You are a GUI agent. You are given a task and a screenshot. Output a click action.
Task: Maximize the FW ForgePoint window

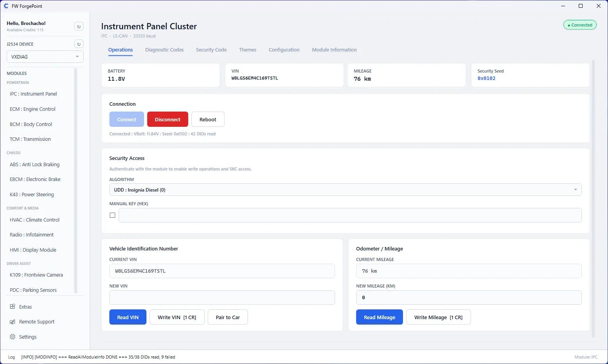point(581,6)
